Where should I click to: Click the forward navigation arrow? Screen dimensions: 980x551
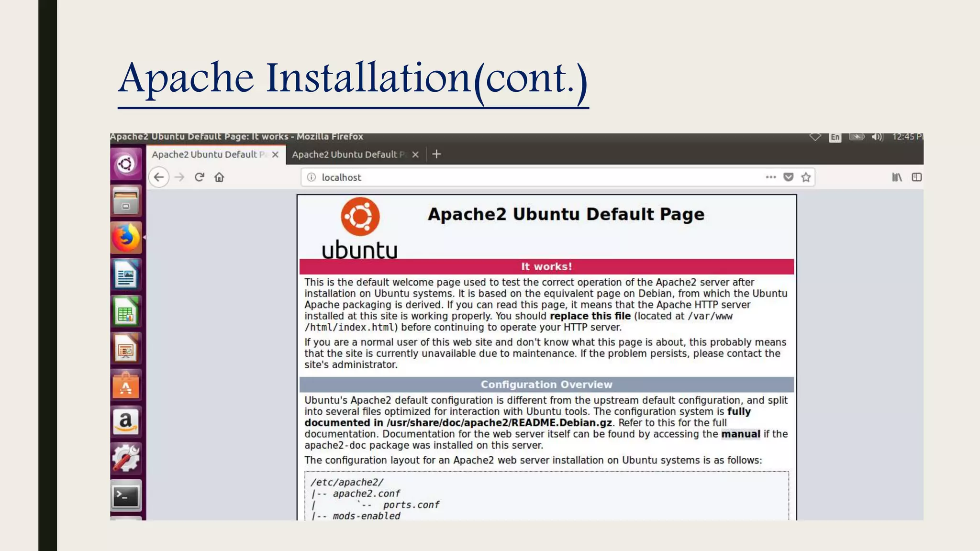179,177
